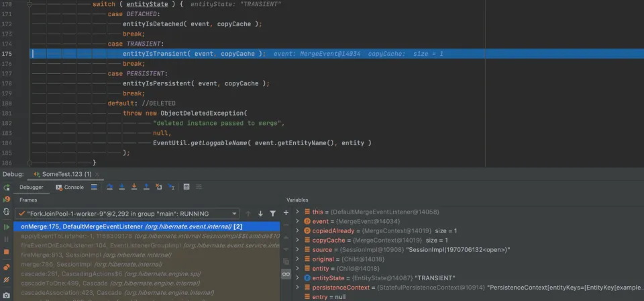
Task: Expand the 'copyCache' variable node
Action: [x=297, y=240]
